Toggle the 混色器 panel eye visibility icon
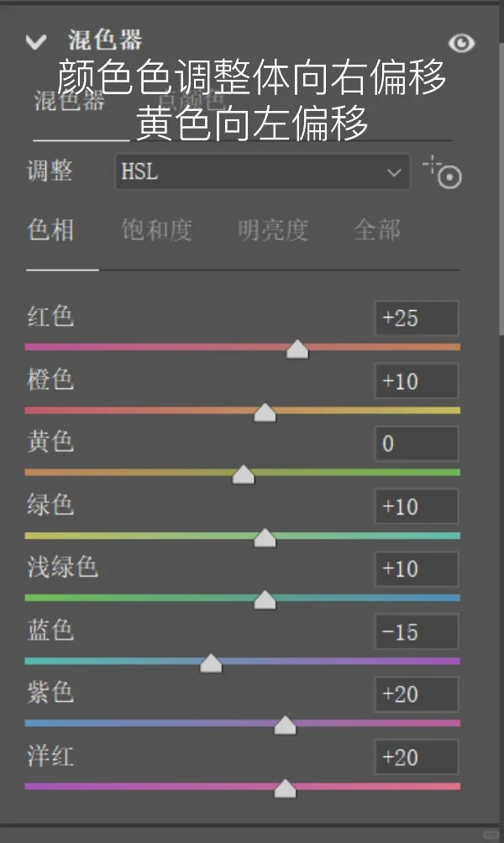The height and width of the screenshot is (843, 504). coord(461,43)
